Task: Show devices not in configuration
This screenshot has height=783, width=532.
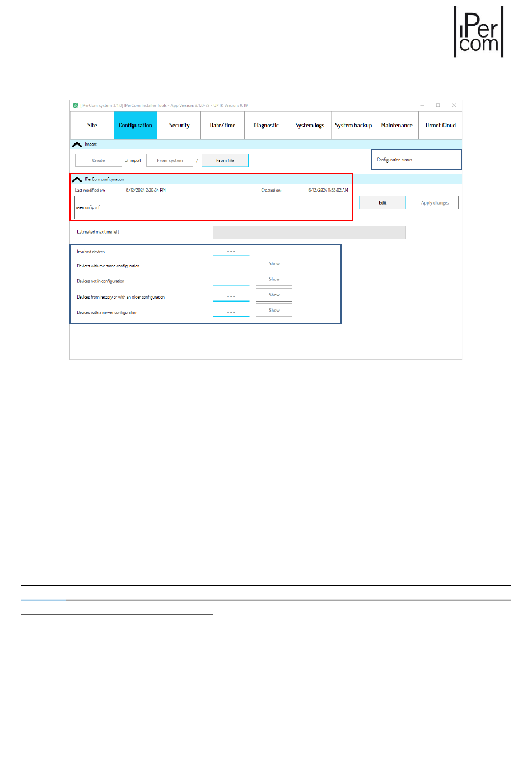Action: click(274, 279)
